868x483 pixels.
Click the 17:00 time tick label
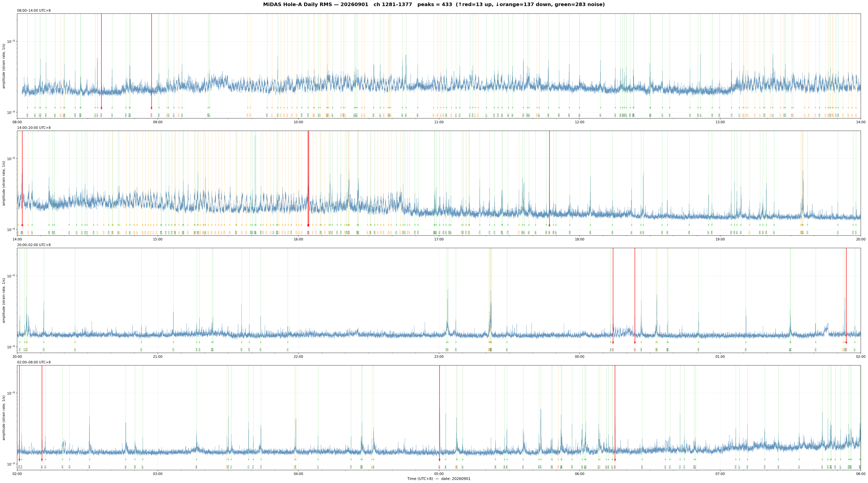[x=439, y=239]
